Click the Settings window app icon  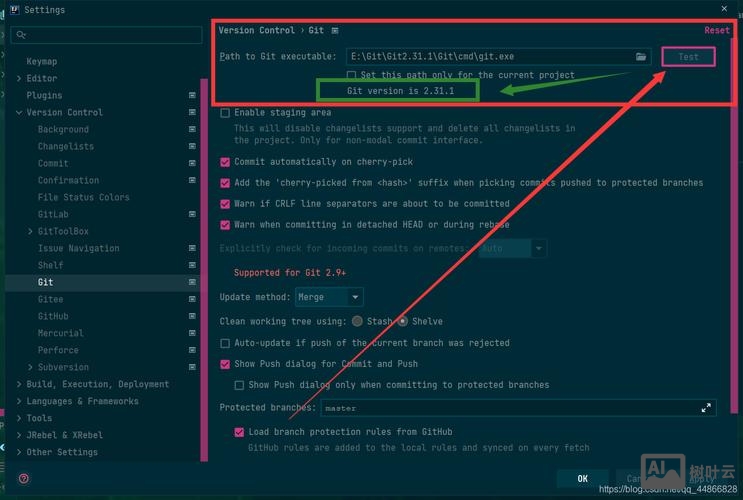click(x=14, y=9)
